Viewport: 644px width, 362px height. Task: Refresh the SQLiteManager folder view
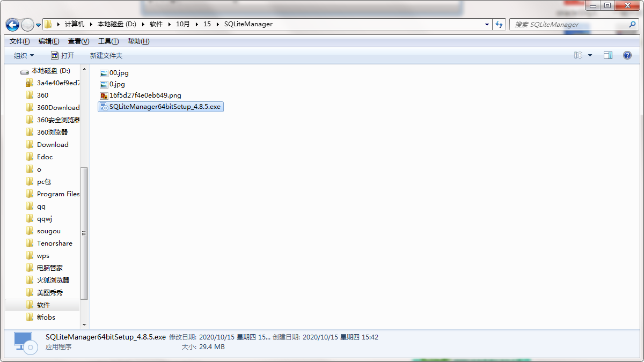[x=500, y=24]
